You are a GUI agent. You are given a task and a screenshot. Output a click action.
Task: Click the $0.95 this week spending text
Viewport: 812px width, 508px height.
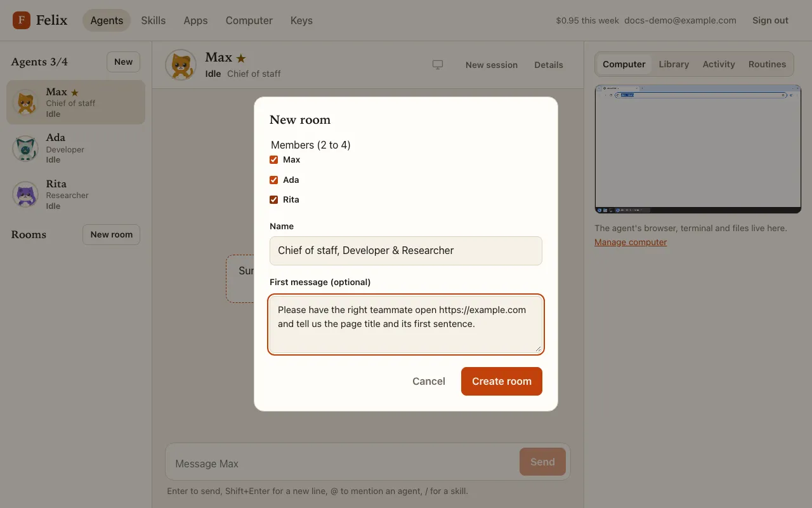tap(587, 20)
